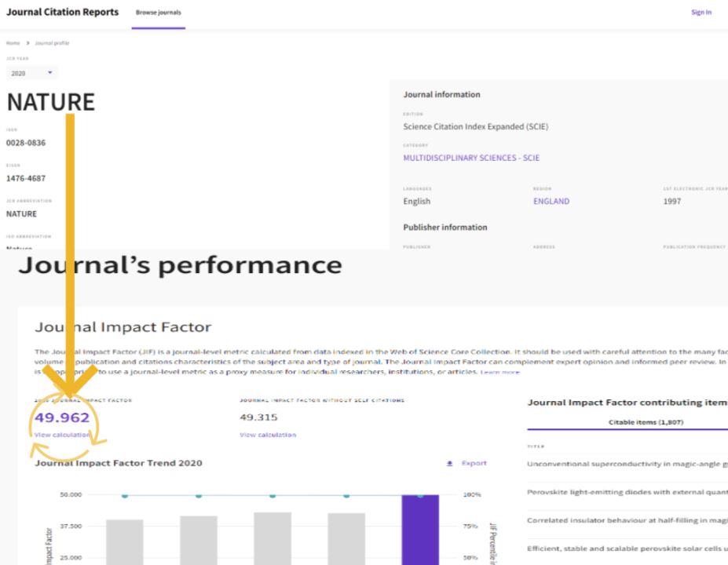Click the Journal Citation Reports logo
The height and width of the screenshot is (565, 728).
tap(62, 13)
